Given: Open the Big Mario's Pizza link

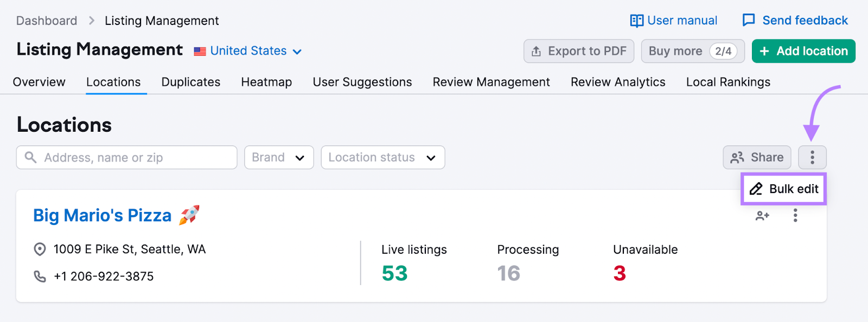Looking at the screenshot, I should [103, 215].
